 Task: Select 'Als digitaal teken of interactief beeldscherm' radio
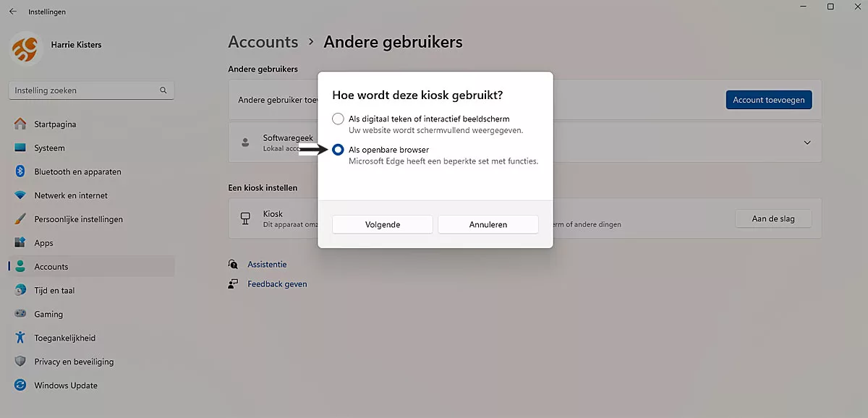[338, 119]
